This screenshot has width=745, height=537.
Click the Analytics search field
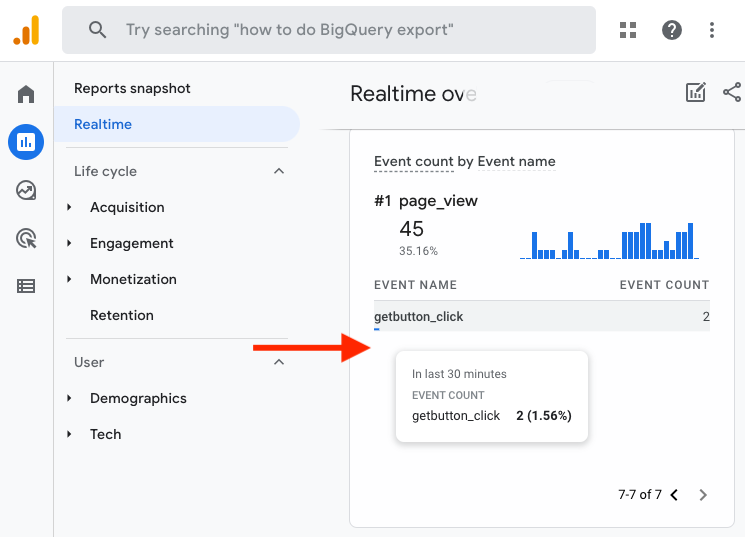tap(330, 30)
